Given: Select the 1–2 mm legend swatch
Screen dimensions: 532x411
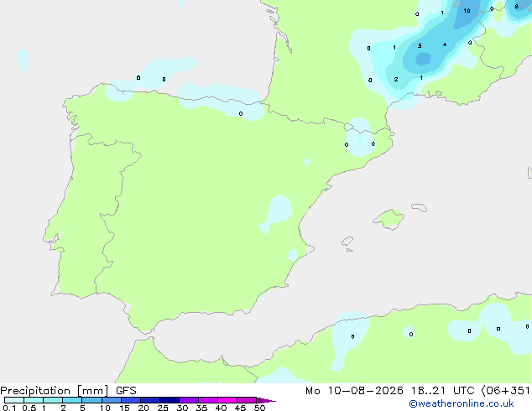Looking at the screenshot, I should [53, 400].
